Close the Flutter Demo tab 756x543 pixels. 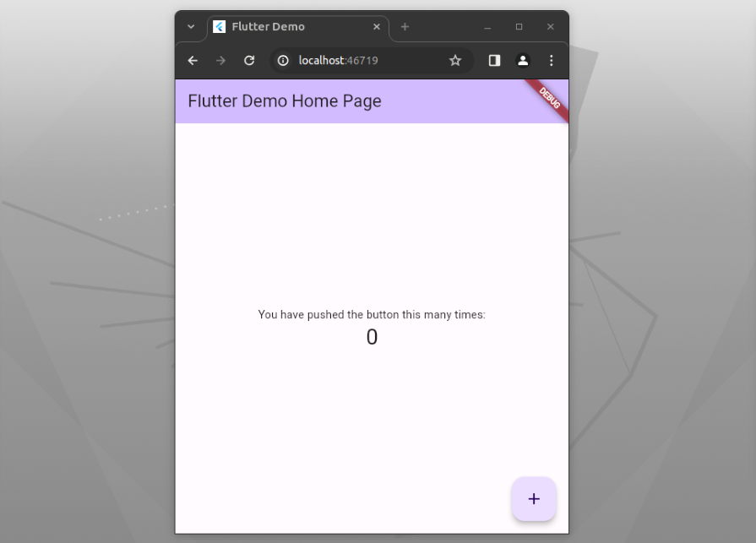click(377, 27)
